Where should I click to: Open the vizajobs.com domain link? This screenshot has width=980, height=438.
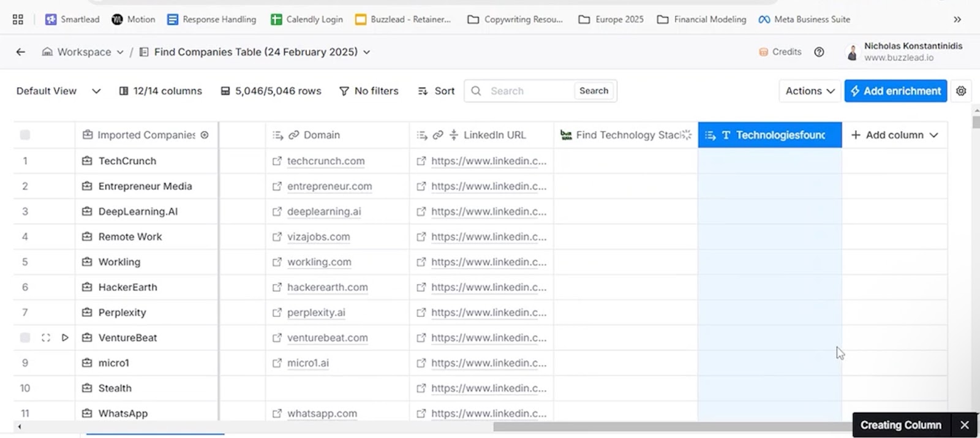[x=318, y=236]
